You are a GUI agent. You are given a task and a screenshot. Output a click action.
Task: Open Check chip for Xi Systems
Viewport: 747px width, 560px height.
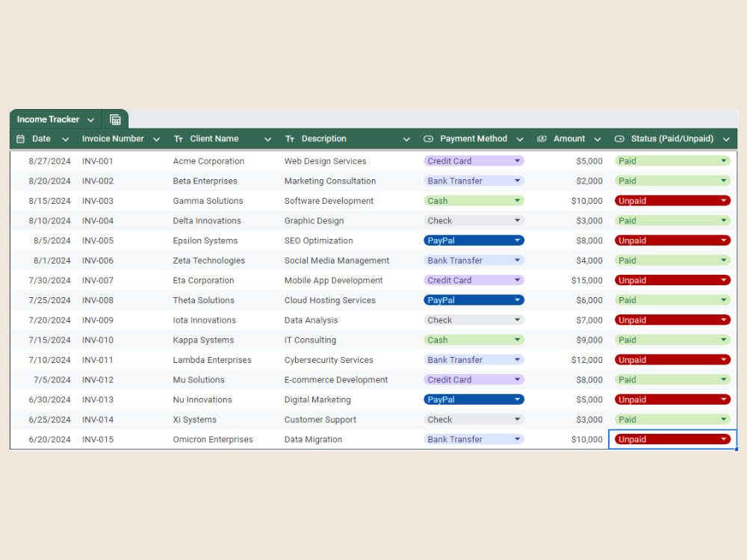[x=474, y=420]
